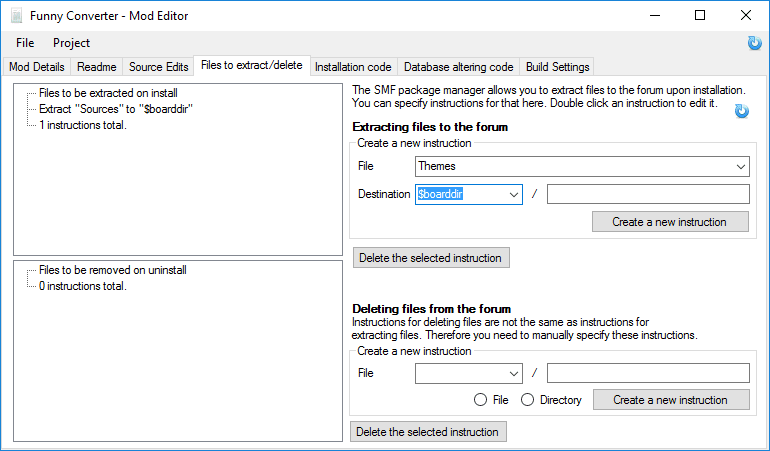Click the blue refresh icon beside the menu bar

754,43
